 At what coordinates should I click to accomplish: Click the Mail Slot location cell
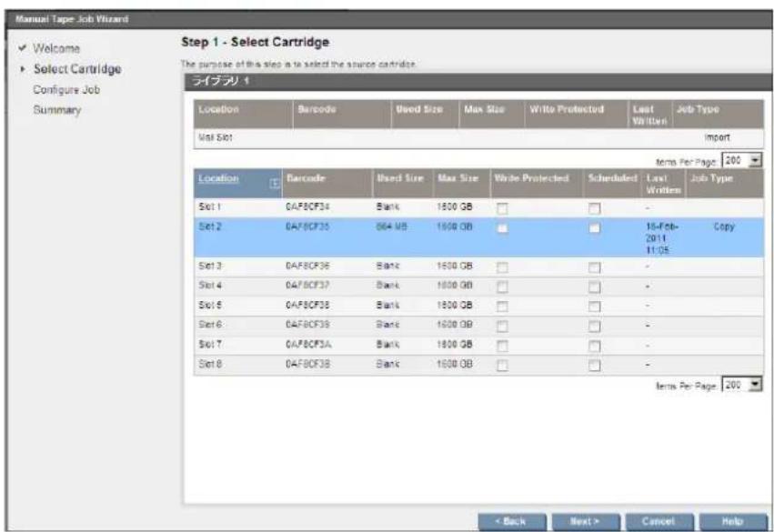216,137
